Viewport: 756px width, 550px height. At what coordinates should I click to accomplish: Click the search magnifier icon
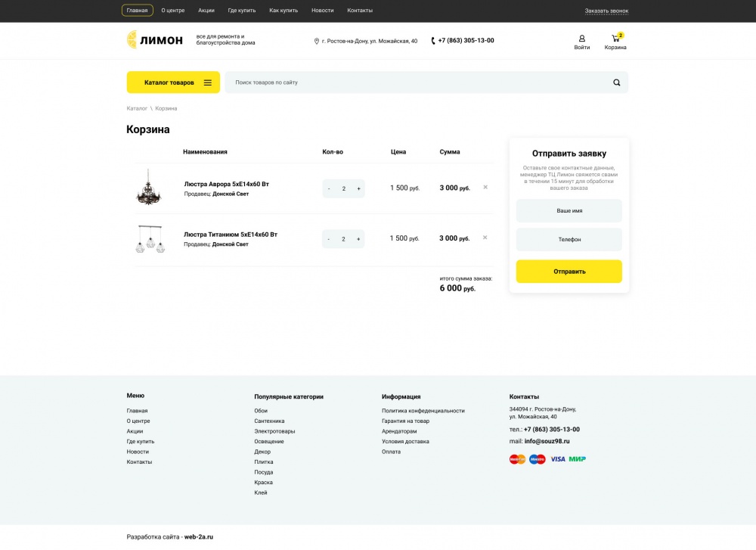[616, 82]
